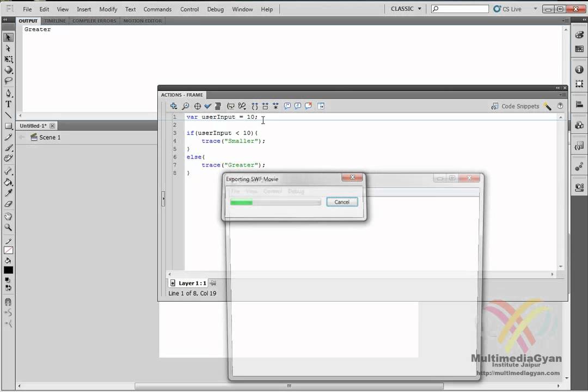The width and height of the screenshot is (588, 392).
Task: Open Swatches panel in right dock
Action: (579, 49)
